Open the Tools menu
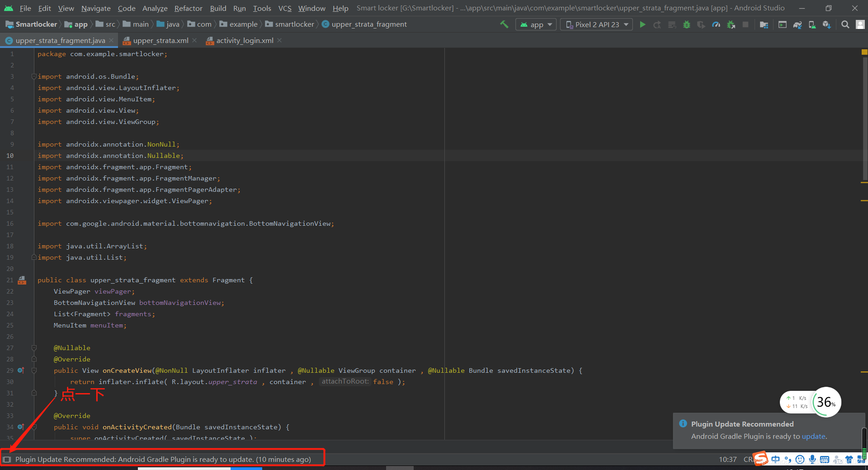Image resolution: width=868 pixels, height=470 pixels. pos(262,8)
